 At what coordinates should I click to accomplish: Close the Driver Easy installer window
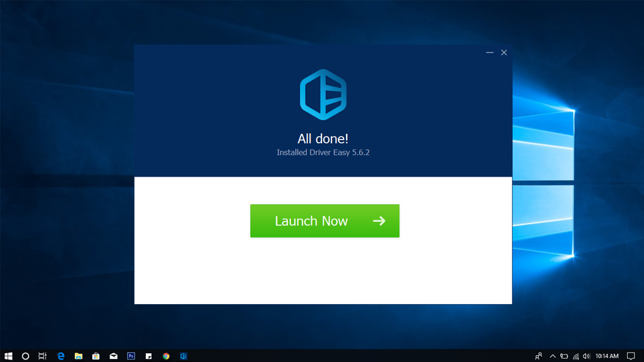tap(504, 53)
